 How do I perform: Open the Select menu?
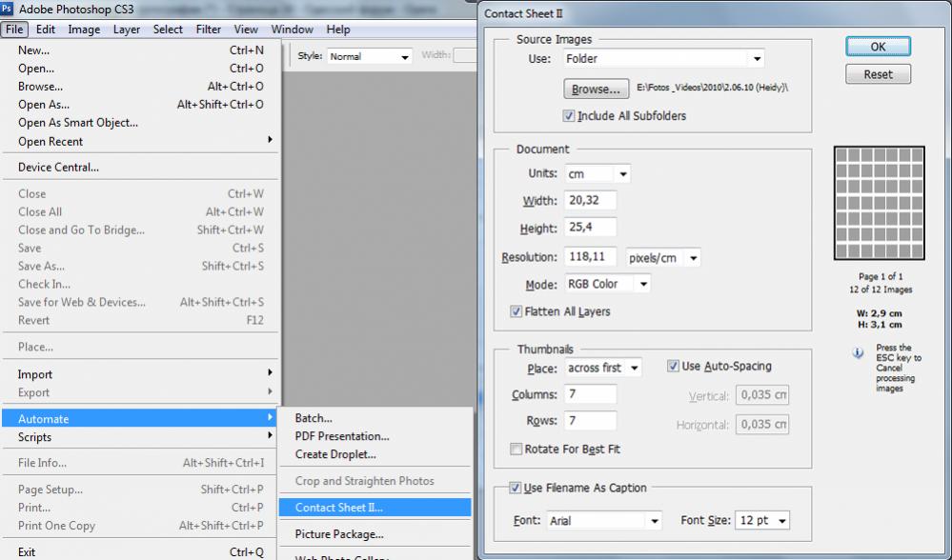point(168,30)
